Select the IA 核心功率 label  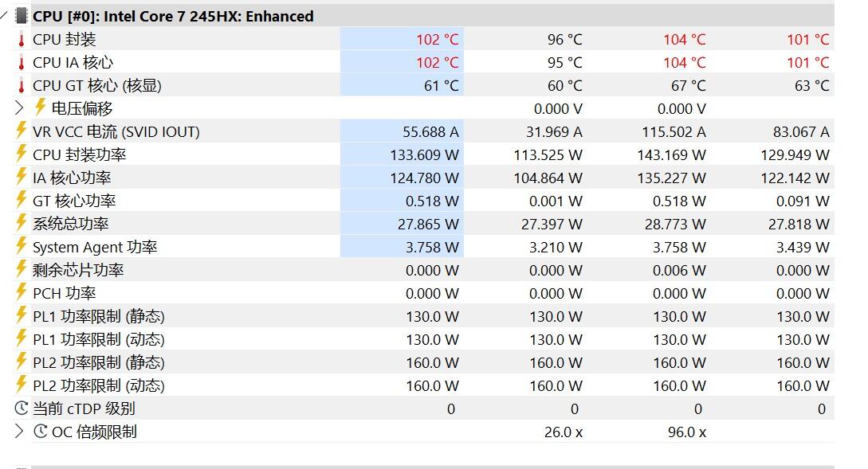click(72, 178)
